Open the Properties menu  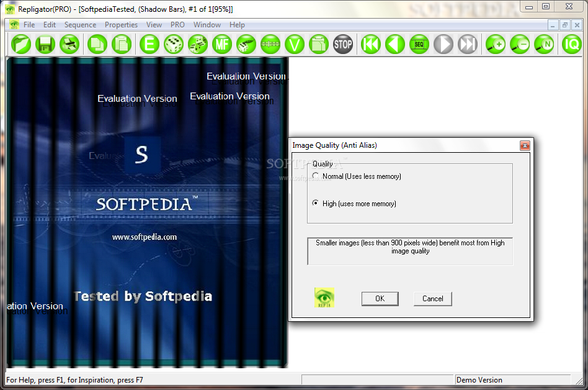121,25
